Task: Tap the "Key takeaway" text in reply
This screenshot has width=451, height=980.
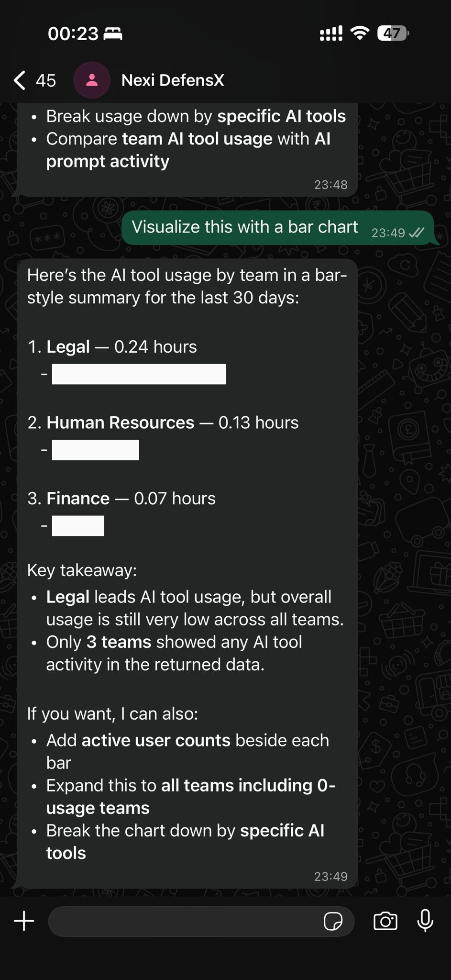Action: (x=82, y=570)
